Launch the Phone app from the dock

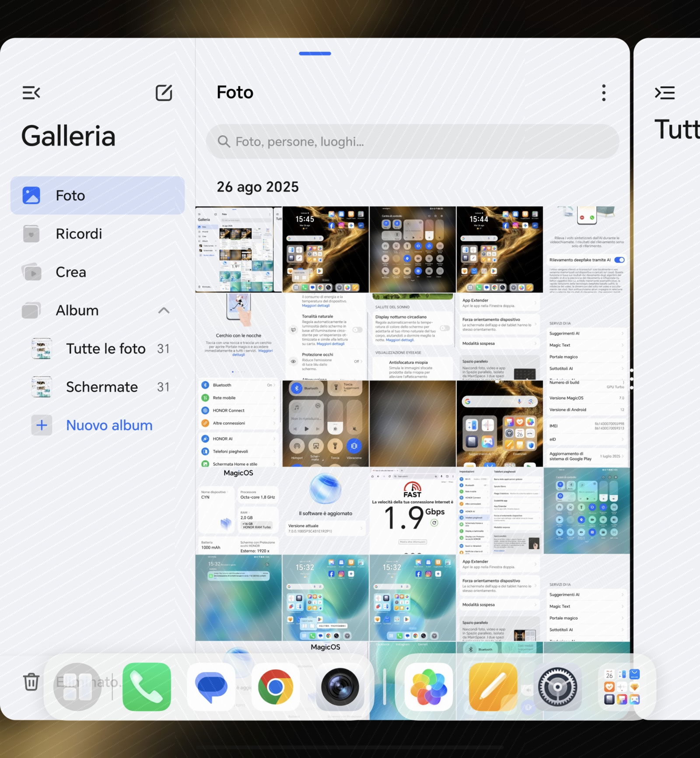click(x=147, y=687)
